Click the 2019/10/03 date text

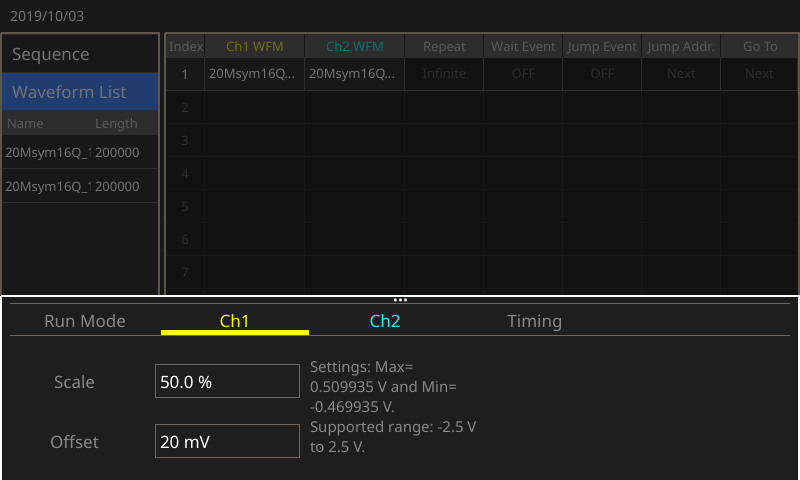coord(47,16)
